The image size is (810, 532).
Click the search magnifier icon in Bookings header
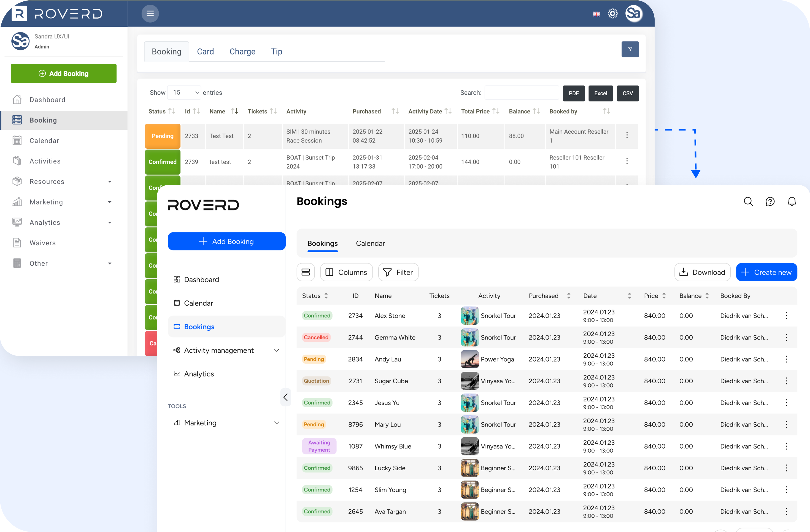point(748,201)
